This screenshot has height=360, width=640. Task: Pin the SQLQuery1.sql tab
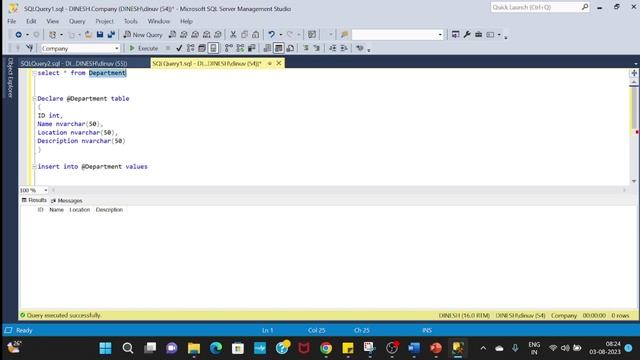tap(269, 64)
